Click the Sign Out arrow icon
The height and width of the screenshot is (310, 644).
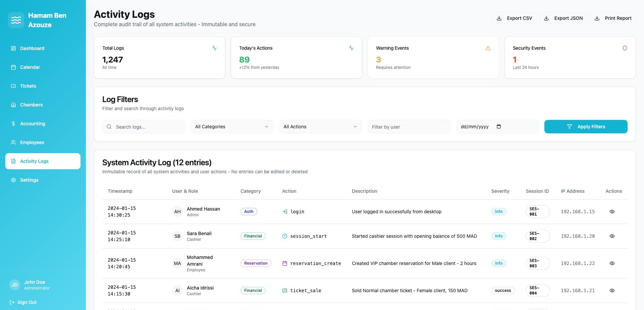click(x=12, y=302)
